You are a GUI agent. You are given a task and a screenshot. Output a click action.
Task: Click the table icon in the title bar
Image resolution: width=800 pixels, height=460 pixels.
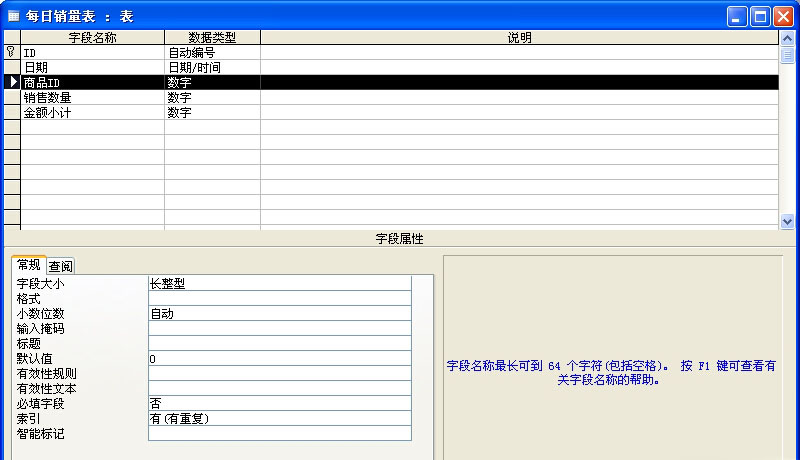coord(13,16)
